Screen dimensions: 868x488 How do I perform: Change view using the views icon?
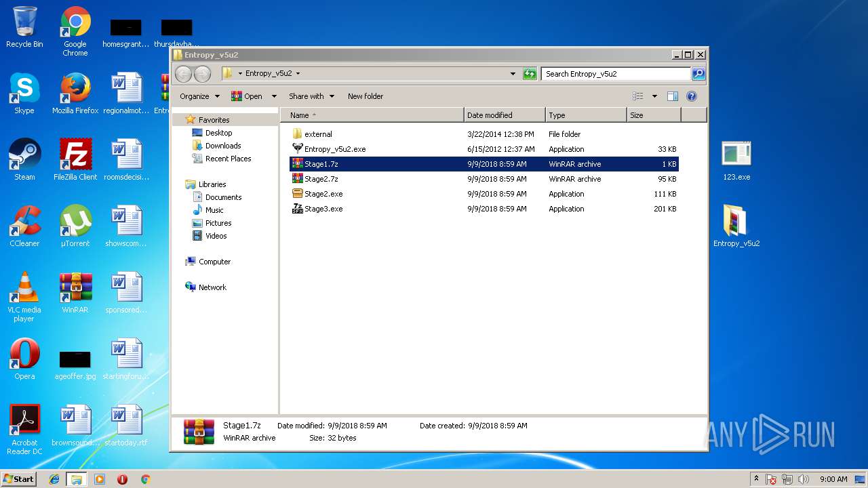pos(637,96)
